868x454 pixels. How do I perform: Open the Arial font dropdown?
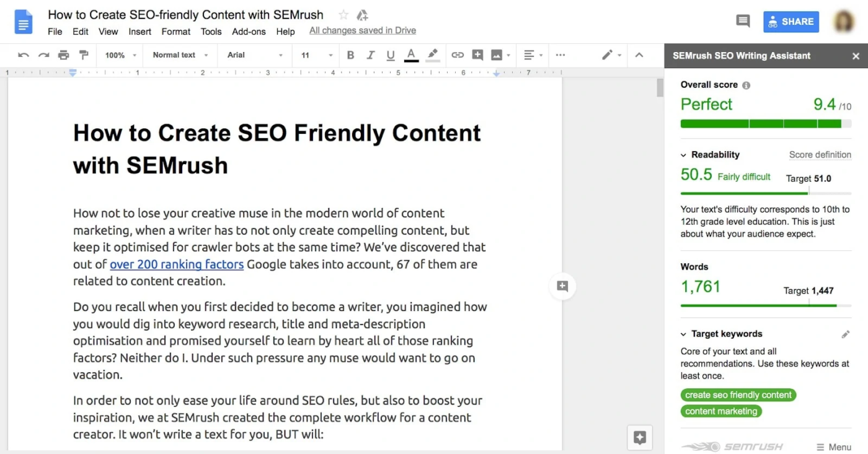(255, 55)
